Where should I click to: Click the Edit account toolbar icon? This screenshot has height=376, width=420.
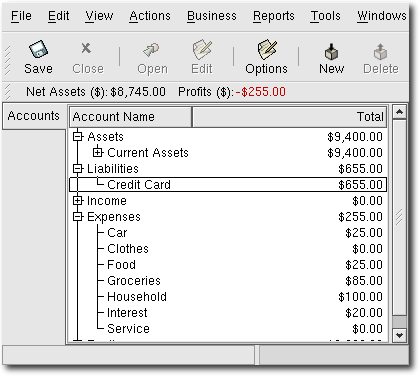(202, 50)
